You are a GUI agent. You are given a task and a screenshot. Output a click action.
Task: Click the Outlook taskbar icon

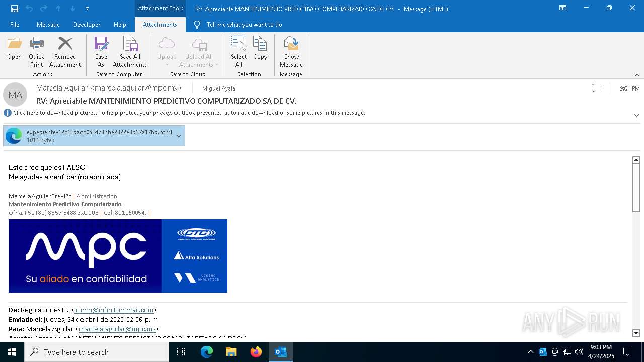(x=281, y=352)
